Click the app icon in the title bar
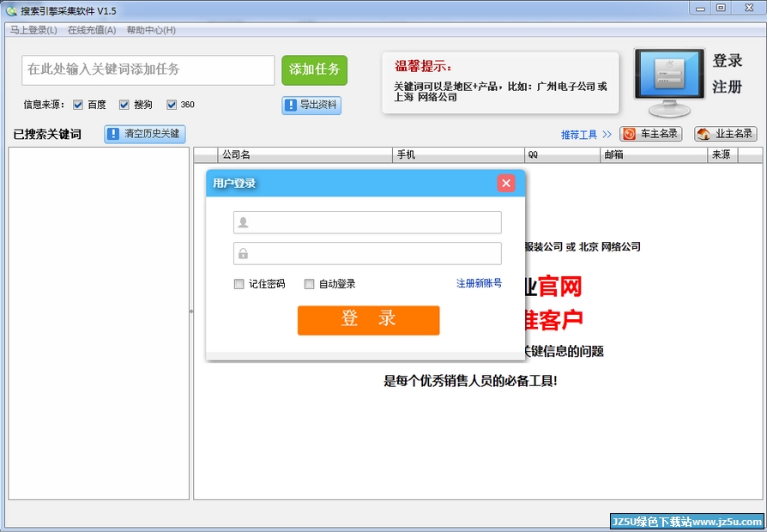 11,10
